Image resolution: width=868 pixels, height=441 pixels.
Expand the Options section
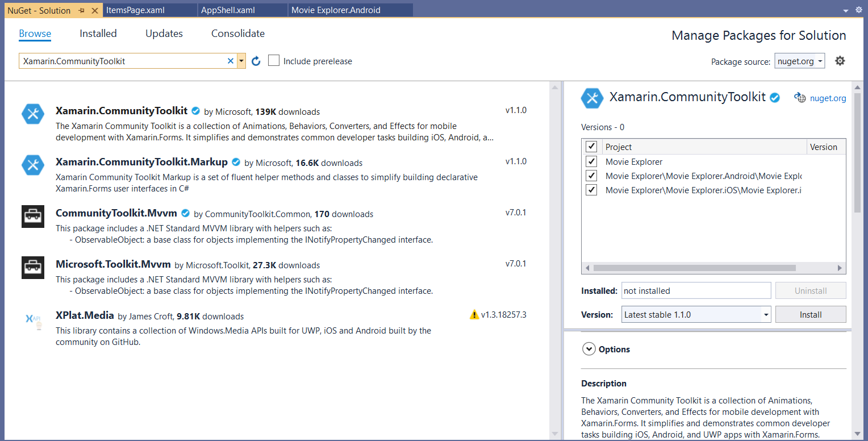pos(589,349)
